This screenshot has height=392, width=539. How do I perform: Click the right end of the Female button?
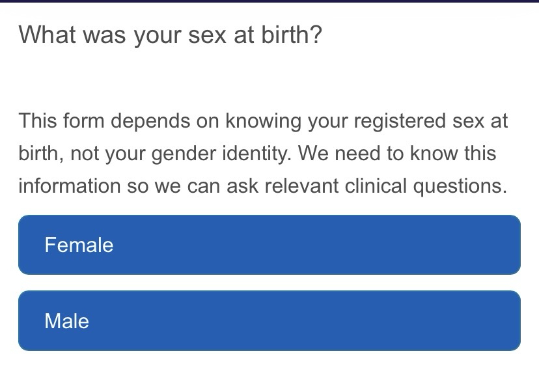point(501,245)
